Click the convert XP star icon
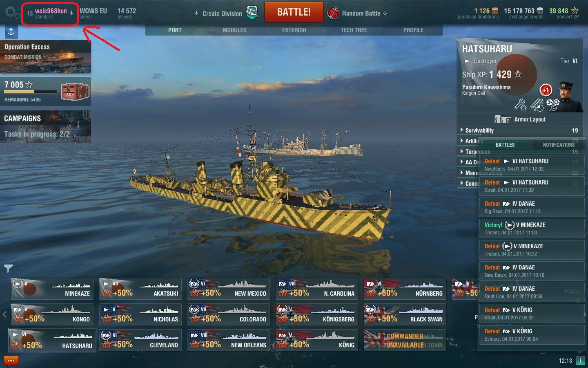Screen dimensions: 588x368 pos(575,11)
